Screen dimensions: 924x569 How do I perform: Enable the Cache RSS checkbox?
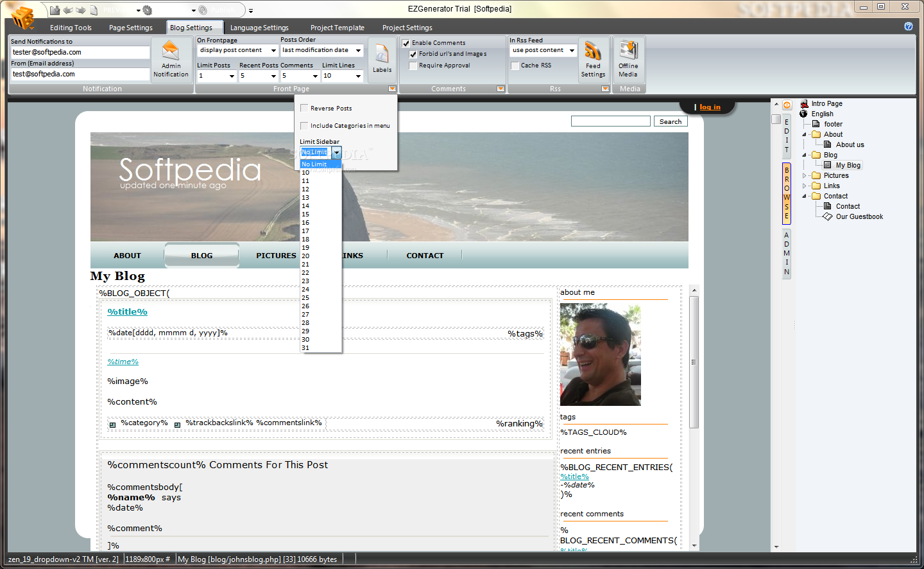515,66
